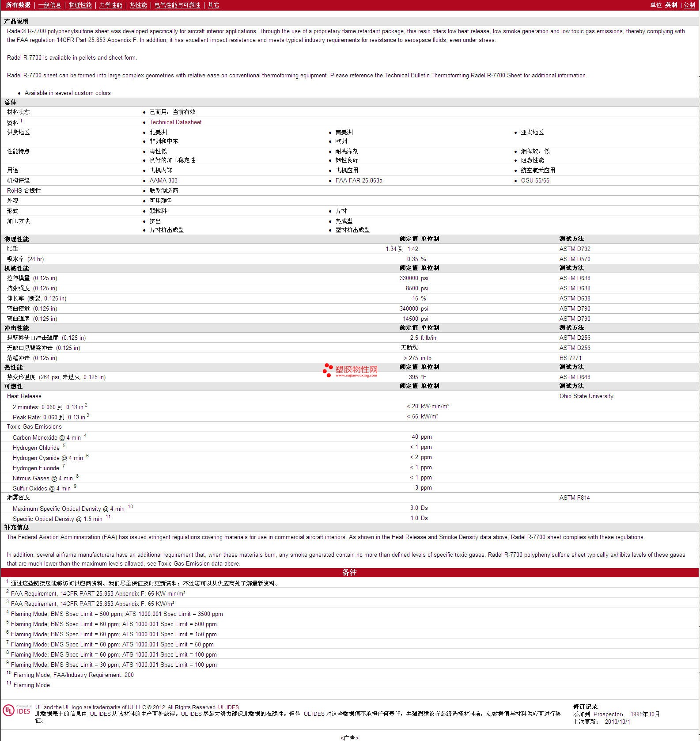The image size is (700, 741).
Task: Go to the 物理性能 tab
Action: pyautogui.click(x=80, y=5)
